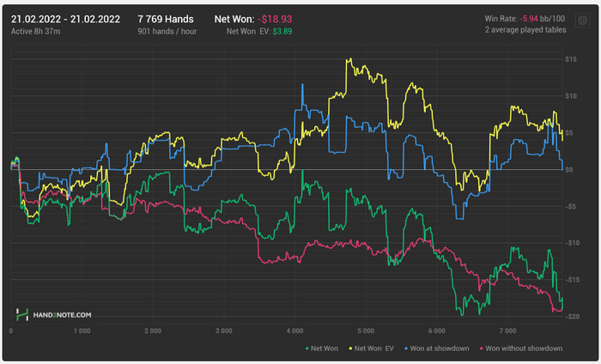Click the Active 8h 37m text
601x364 pixels.
click(x=39, y=32)
